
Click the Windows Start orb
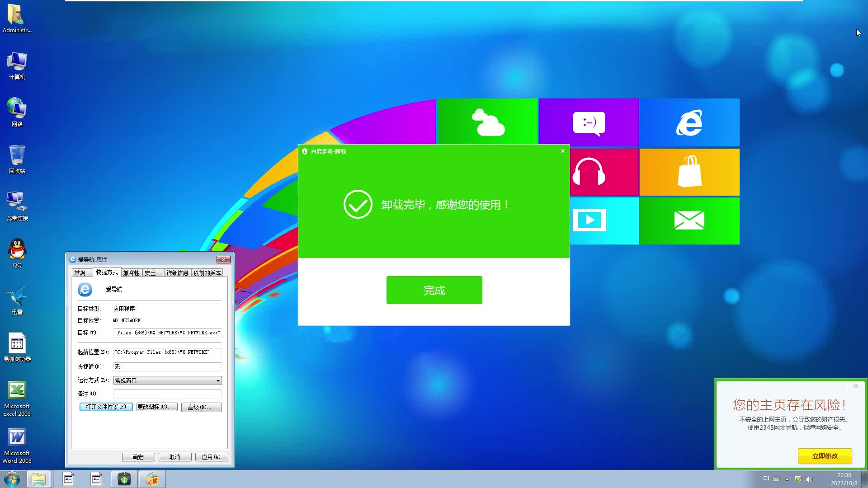(x=12, y=479)
